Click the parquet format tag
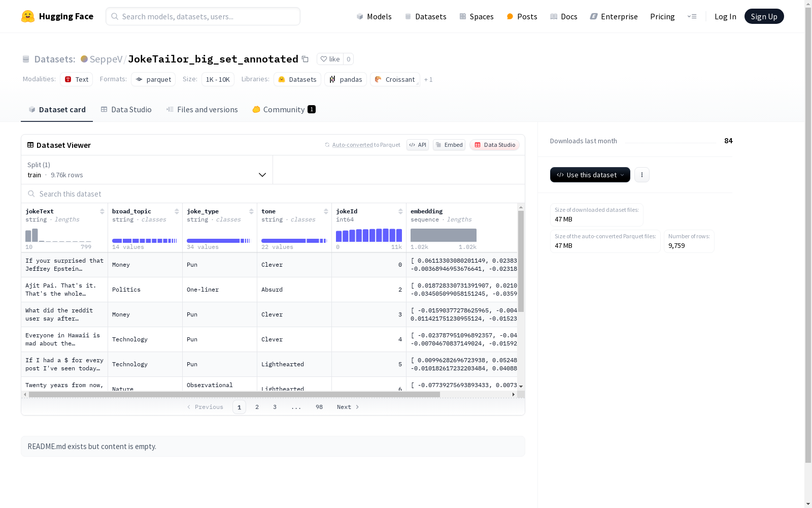 click(153, 79)
